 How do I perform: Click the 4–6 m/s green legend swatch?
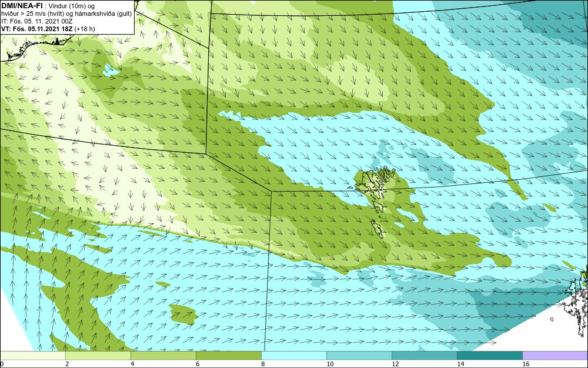[163, 356]
